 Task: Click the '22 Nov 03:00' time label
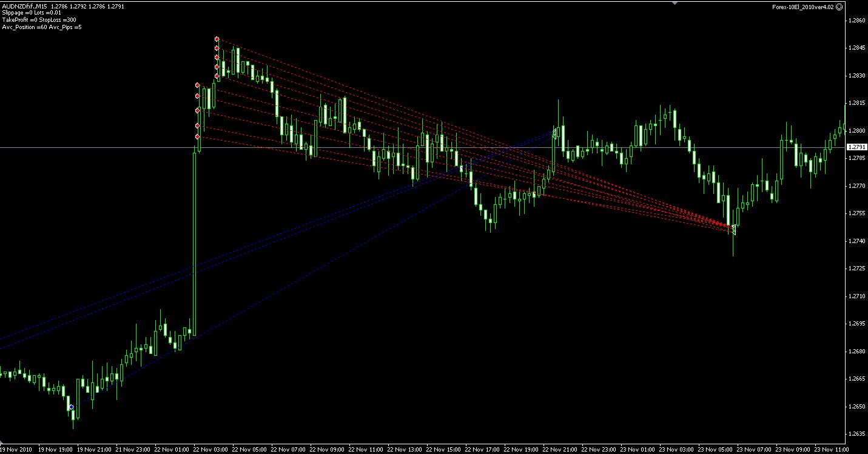211,450
